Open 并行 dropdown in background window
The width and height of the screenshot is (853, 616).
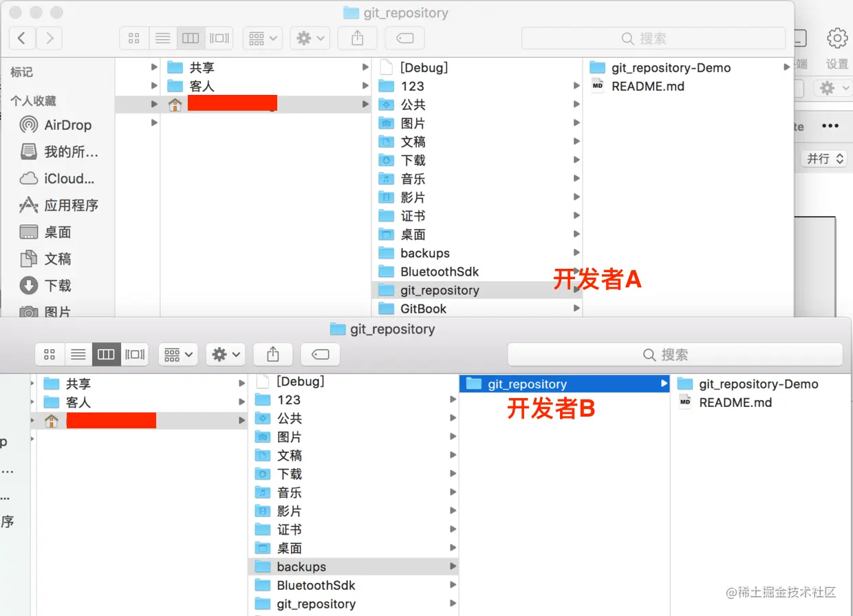click(825, 159)
